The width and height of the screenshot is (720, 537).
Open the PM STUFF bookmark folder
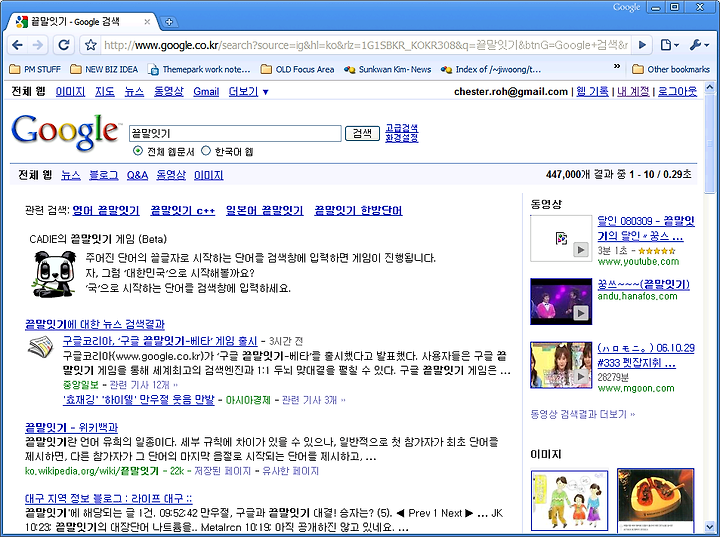pyautogui.click(x=35, y=69)
